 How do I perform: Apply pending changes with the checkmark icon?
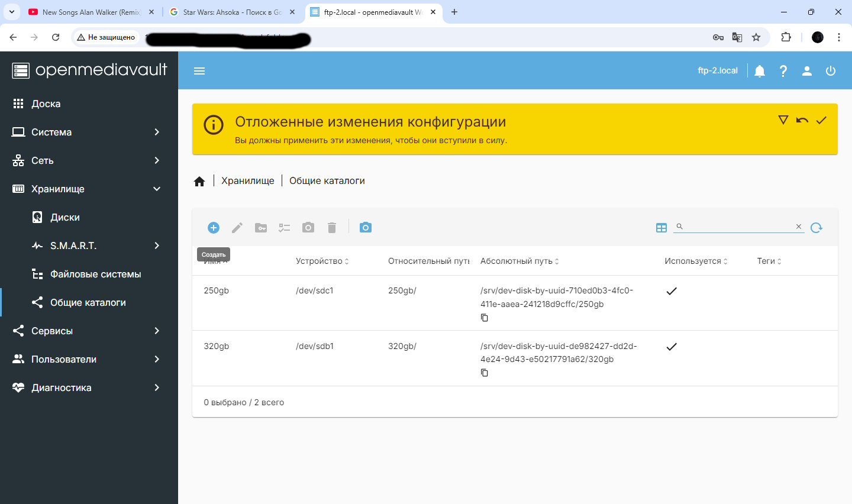pyautogui.click(x=821, y=120)
